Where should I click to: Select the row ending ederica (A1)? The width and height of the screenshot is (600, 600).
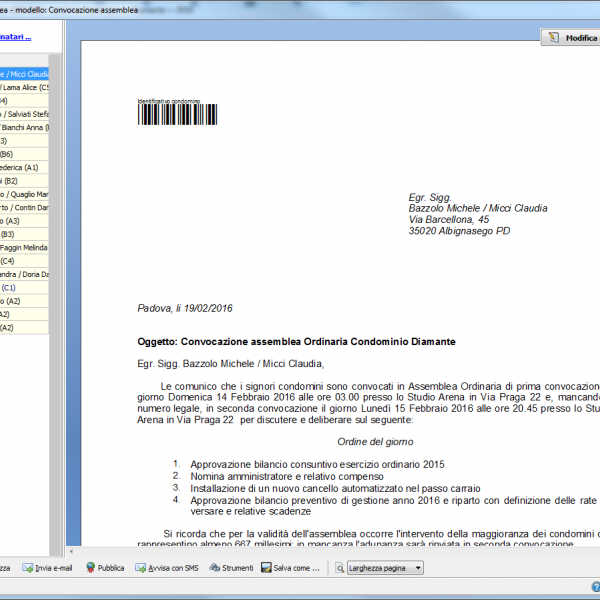(24, 168)
